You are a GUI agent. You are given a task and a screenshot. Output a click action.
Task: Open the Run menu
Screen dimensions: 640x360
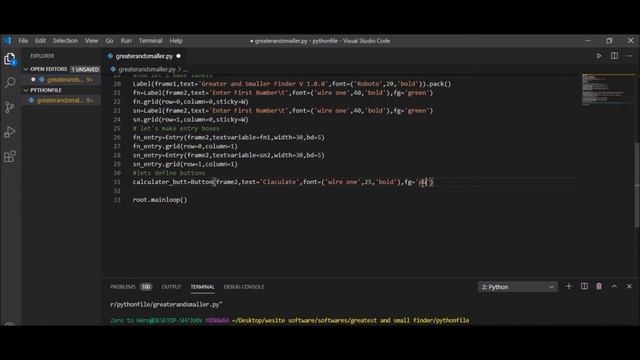pos(126,40)
